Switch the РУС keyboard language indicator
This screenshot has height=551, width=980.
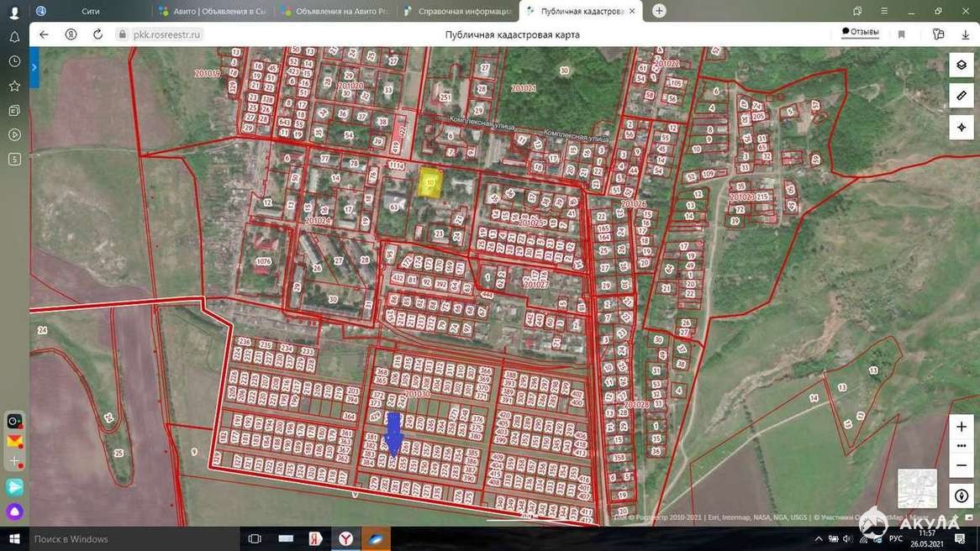tap(896, 538)
